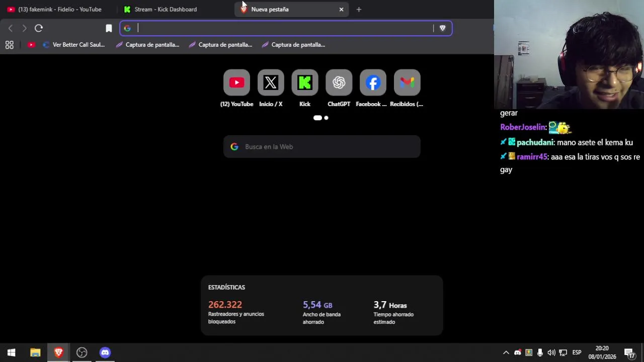Reload the current page
Viewport: 644px width, 362px height.
pyautogui.click(x=39, y=28)
